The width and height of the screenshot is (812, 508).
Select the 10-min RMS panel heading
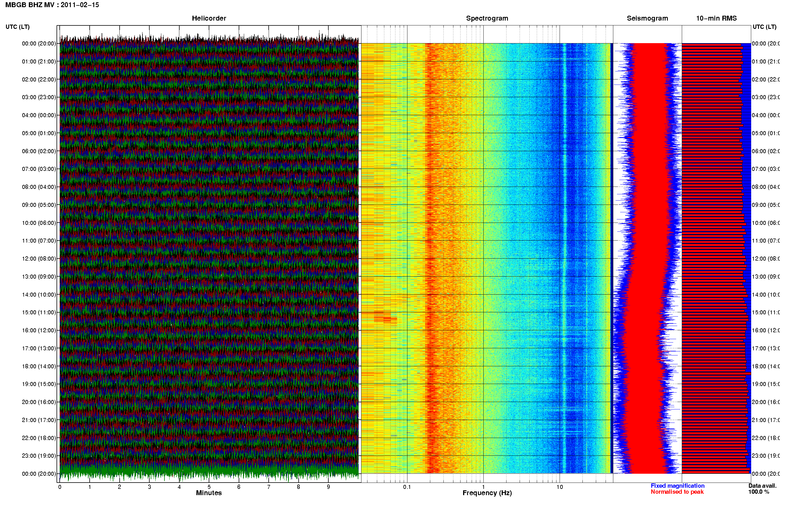[x=716, y=18]
